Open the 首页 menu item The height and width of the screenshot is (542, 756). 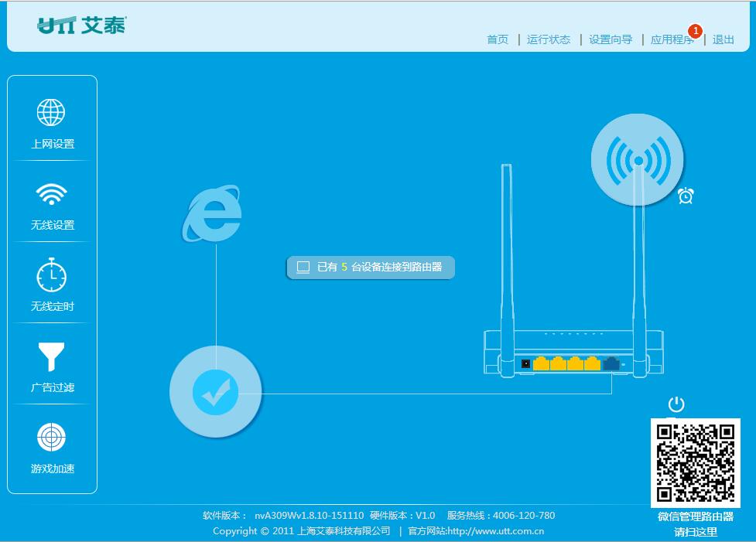click(496, 39)
